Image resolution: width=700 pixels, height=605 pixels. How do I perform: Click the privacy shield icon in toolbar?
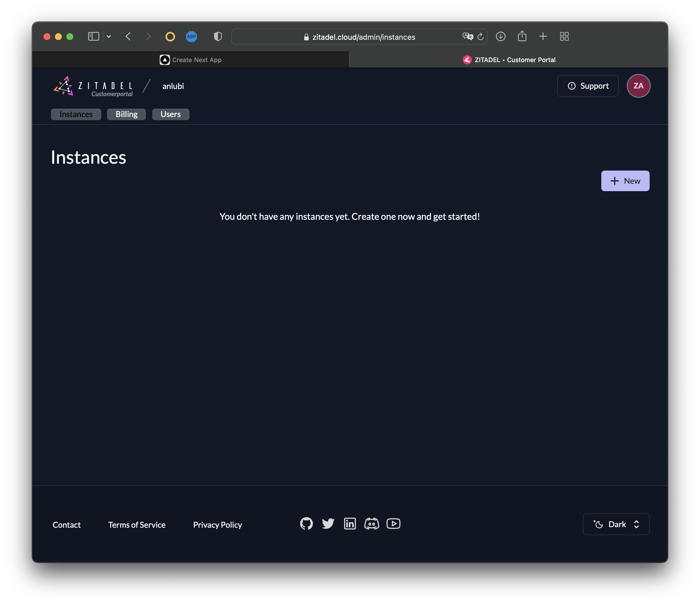[218, 36]
